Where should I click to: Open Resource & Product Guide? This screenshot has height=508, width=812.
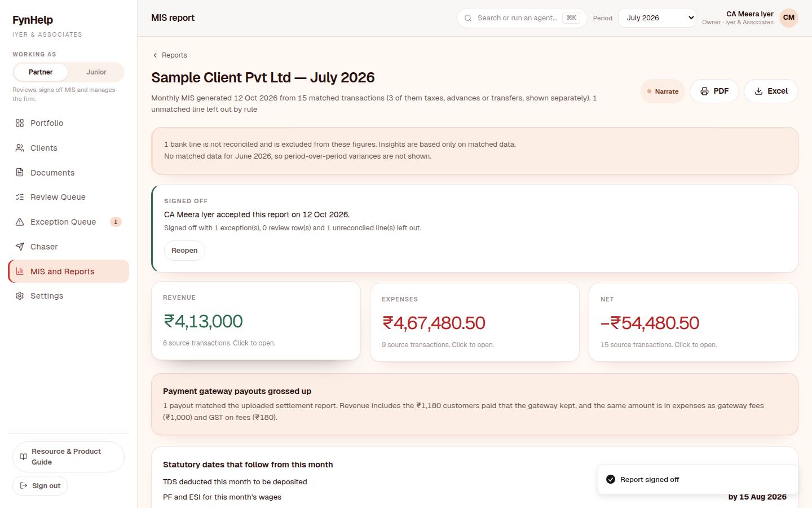pos(68,457)
